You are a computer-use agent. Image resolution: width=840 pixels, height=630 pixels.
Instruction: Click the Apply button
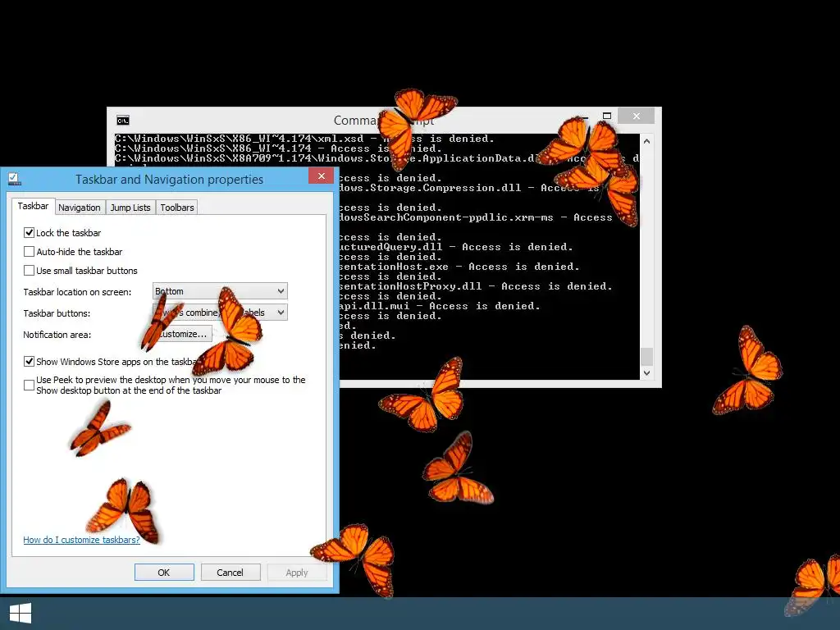tap(297, 572)
